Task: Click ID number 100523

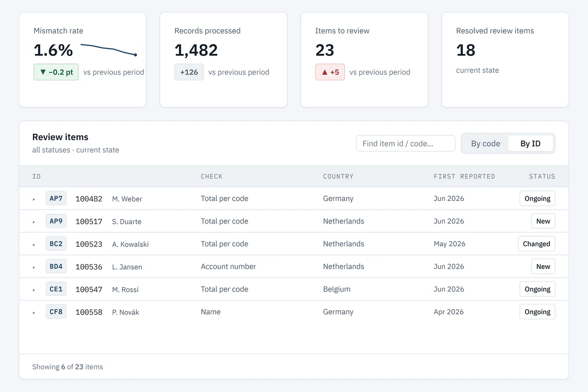Action: point(89,244)
